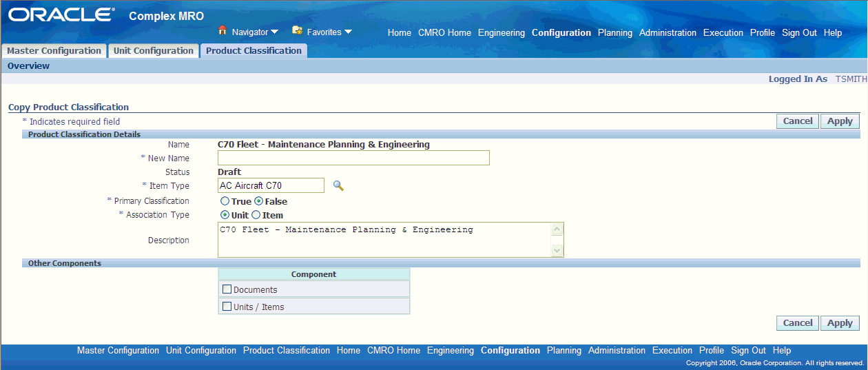
Task: Check the Documents component box
Action: coord(227,289)
